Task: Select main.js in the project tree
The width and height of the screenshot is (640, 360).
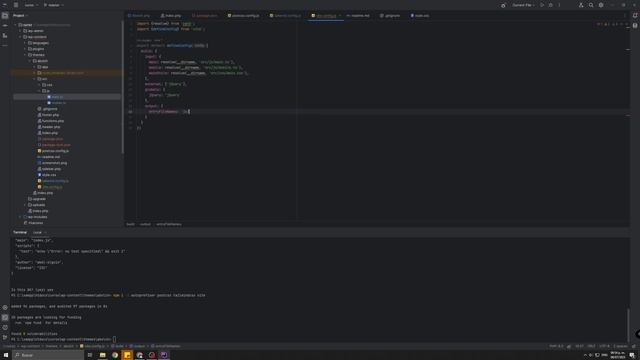Action: click(58, 97)
